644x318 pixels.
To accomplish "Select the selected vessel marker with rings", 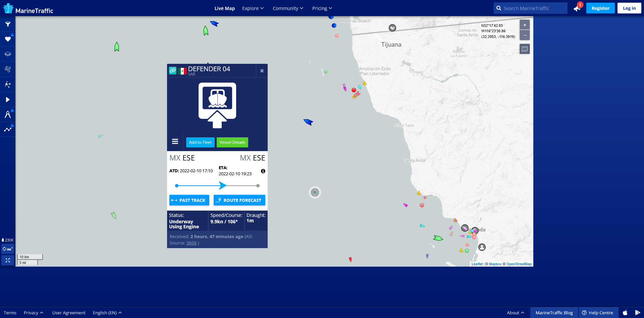I will (x=315, y=192).
